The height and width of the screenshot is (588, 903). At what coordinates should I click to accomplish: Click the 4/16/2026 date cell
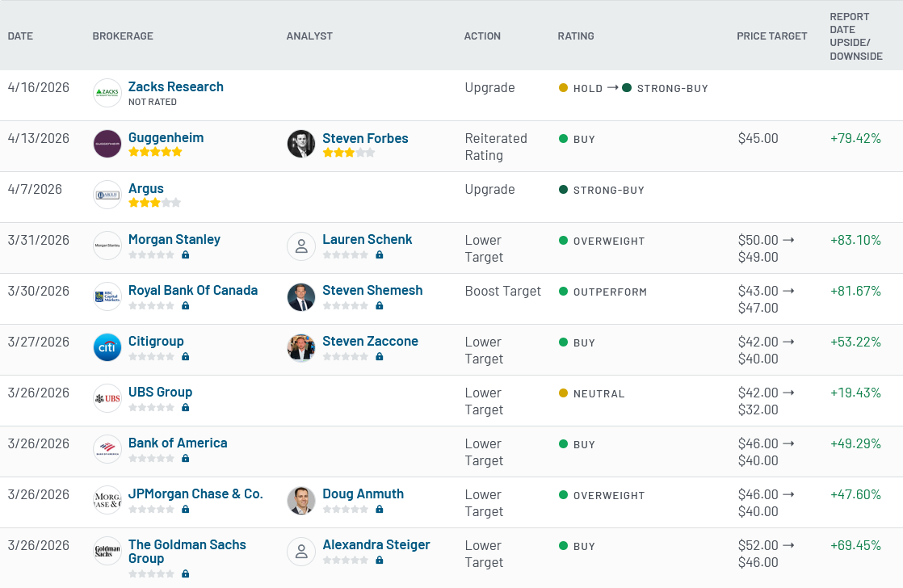pos(39,87)
